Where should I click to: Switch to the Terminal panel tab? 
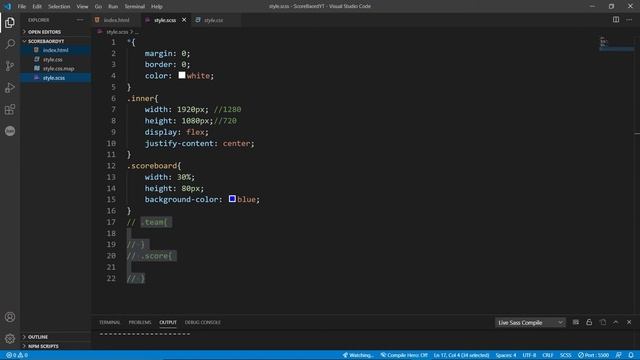(109, 322)
